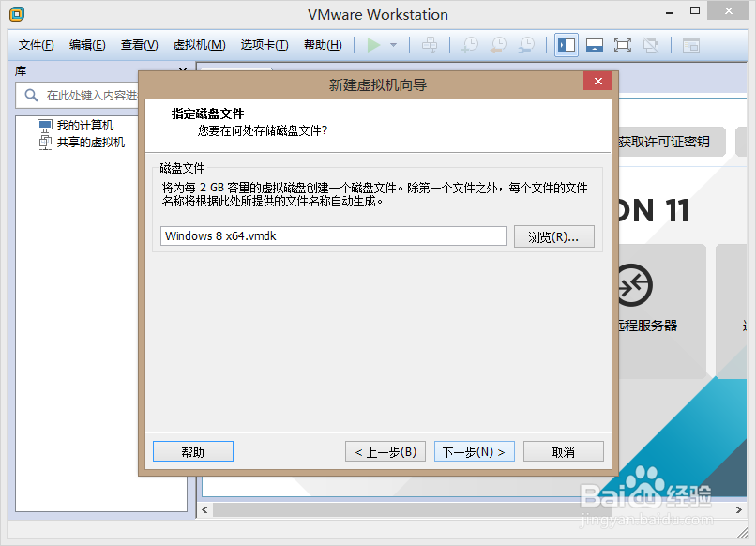
Task: Open the 选项卡(T) menu
Action: 265,45
